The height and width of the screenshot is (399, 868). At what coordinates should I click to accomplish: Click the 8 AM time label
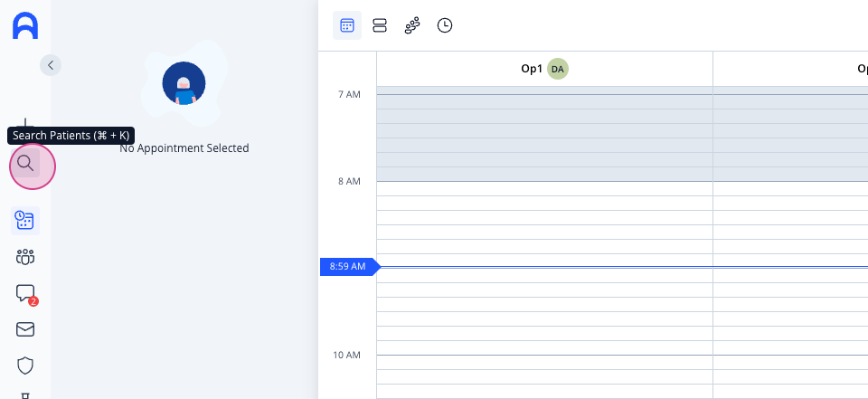[x=349, y=181]
